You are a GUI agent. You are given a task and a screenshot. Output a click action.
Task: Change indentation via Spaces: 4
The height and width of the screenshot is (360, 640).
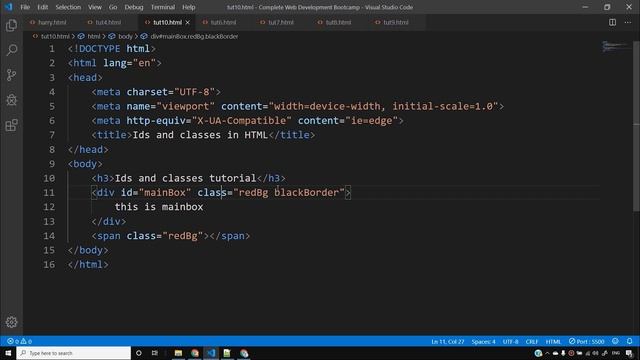(484, 341)
